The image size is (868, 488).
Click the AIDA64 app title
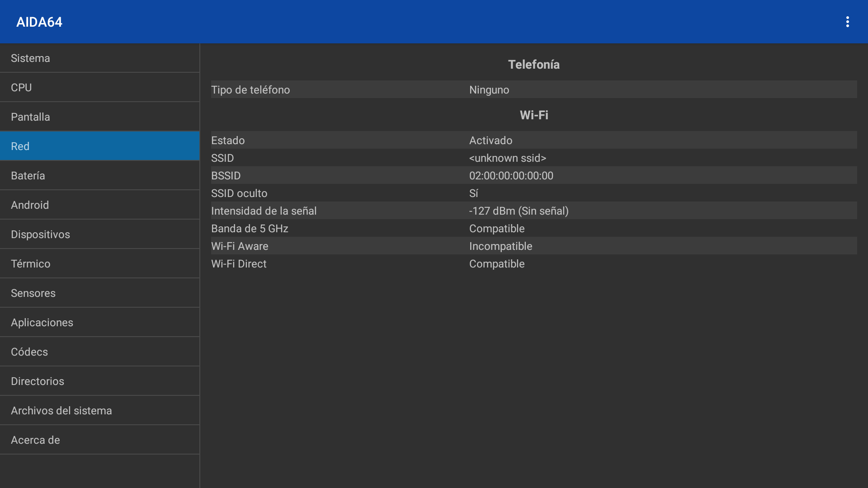[x=39, y=22]
